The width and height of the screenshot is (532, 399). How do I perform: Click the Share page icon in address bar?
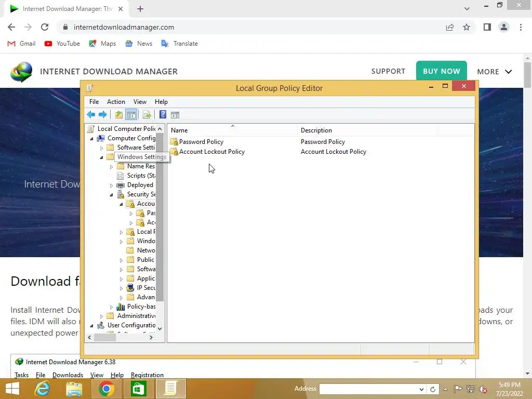tap(450, 27)
